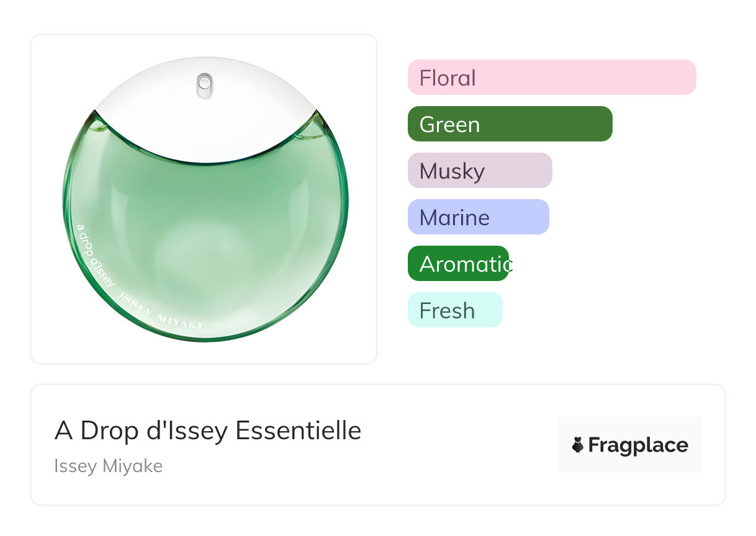756x536 pixels.
Task: Open the Issey Miyake brand link
Action: (x=109, y=466)
